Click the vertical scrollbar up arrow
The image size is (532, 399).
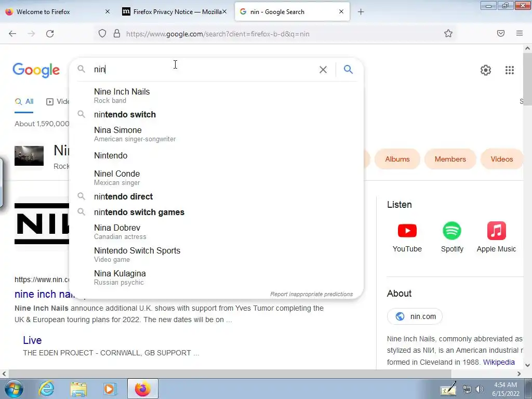(528, 48)
